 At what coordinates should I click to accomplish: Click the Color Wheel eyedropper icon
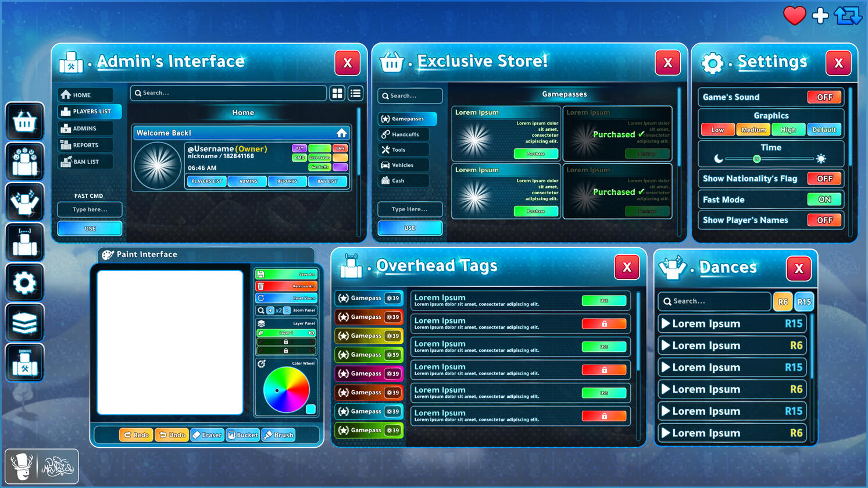(x=262, y=364)
